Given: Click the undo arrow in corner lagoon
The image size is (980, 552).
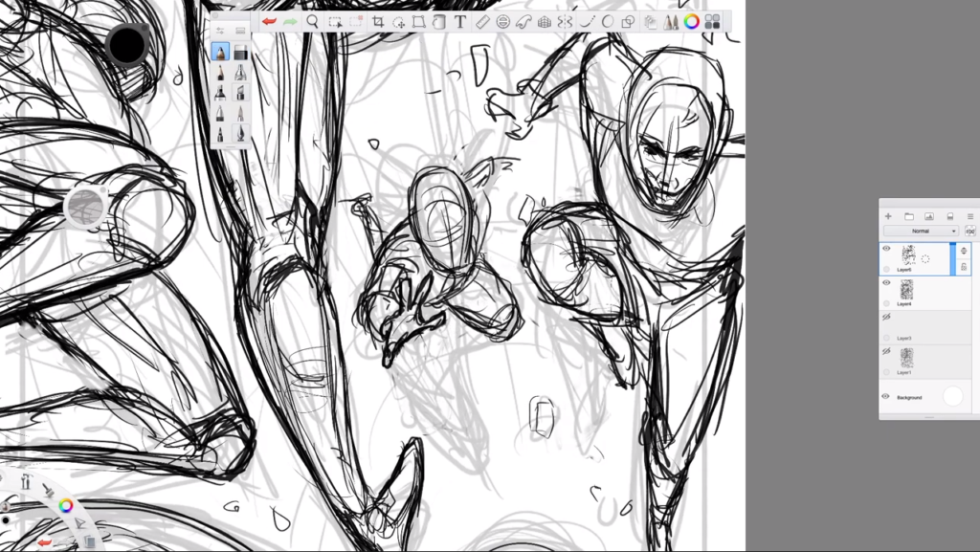Looking at the screenshot, I should pyautogui.click(x=45, y=543).
